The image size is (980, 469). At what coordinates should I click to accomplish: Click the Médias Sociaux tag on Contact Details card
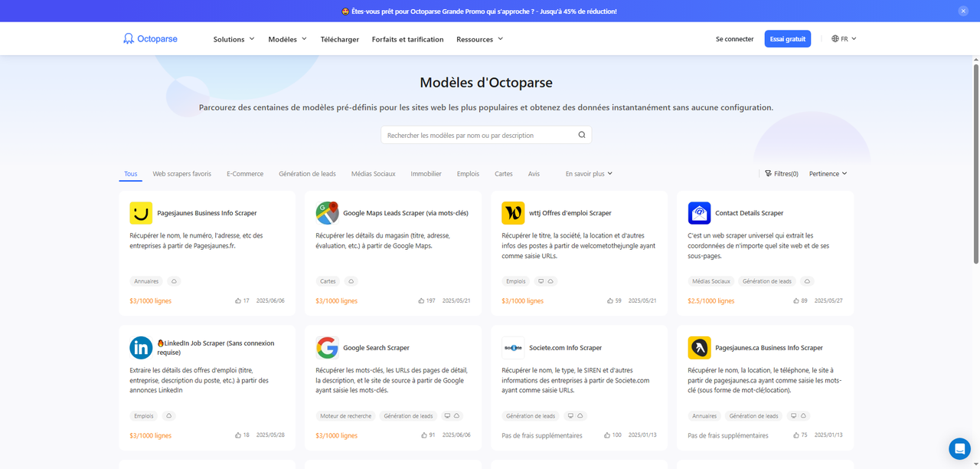pos(711,281)
